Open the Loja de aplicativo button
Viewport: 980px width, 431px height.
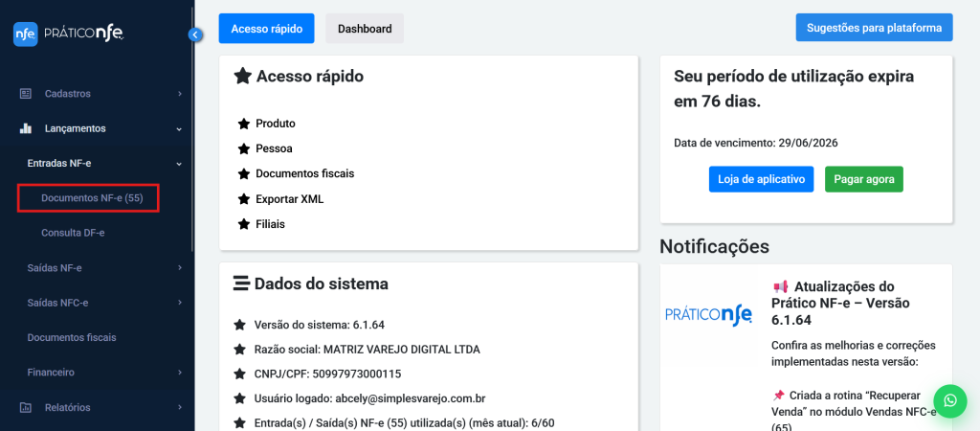761,179
